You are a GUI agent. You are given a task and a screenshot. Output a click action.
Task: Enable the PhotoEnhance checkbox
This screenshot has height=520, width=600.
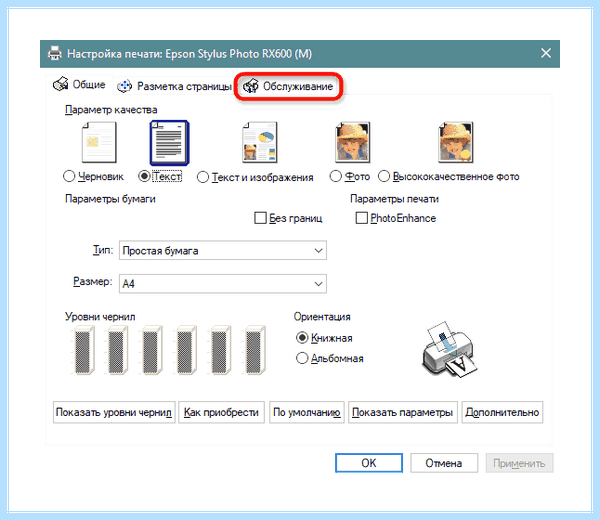click(x=362, y=218)
